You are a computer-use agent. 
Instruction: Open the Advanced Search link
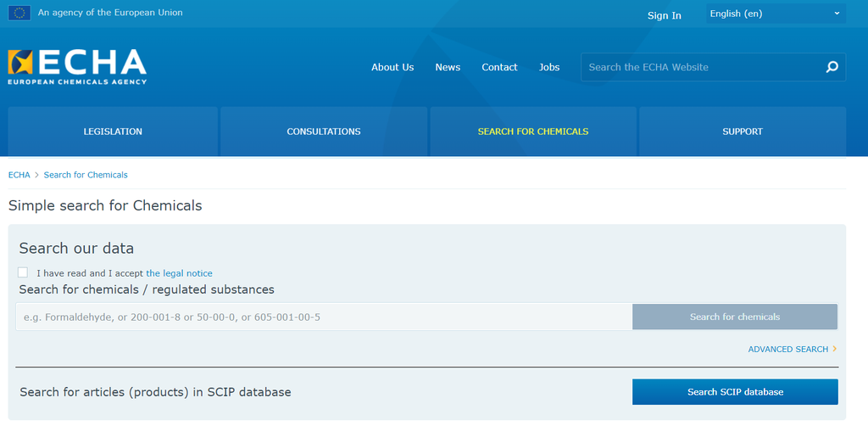pos(793,349)
